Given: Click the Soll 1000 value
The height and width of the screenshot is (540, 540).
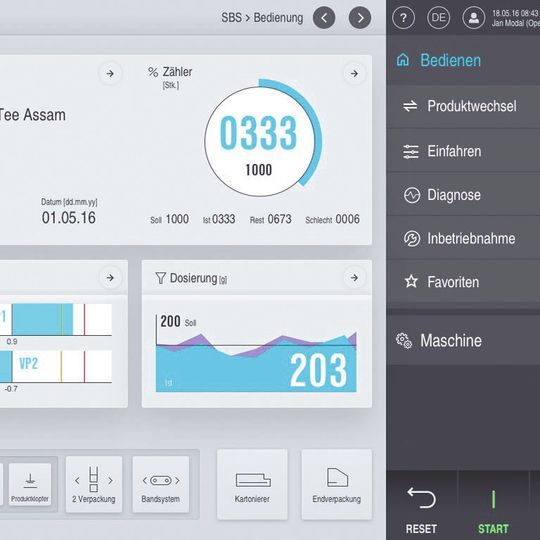Looking at the screenshot, I should [x=169, y=219].
